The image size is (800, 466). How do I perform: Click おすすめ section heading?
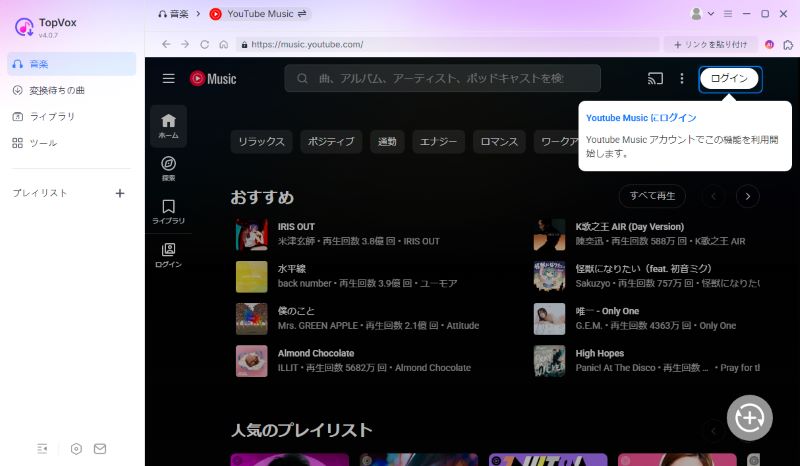(x=262, y=197)
